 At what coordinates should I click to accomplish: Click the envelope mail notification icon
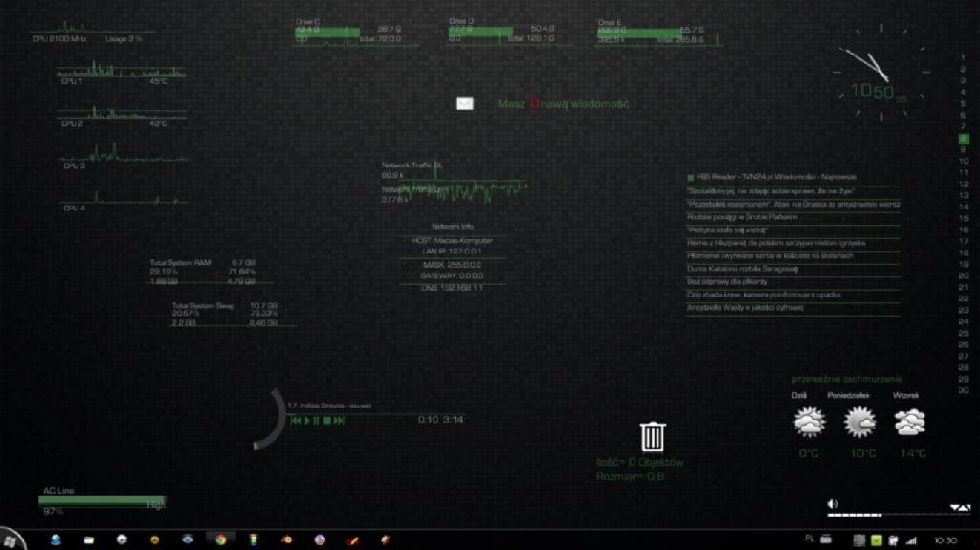coord(464,103)
